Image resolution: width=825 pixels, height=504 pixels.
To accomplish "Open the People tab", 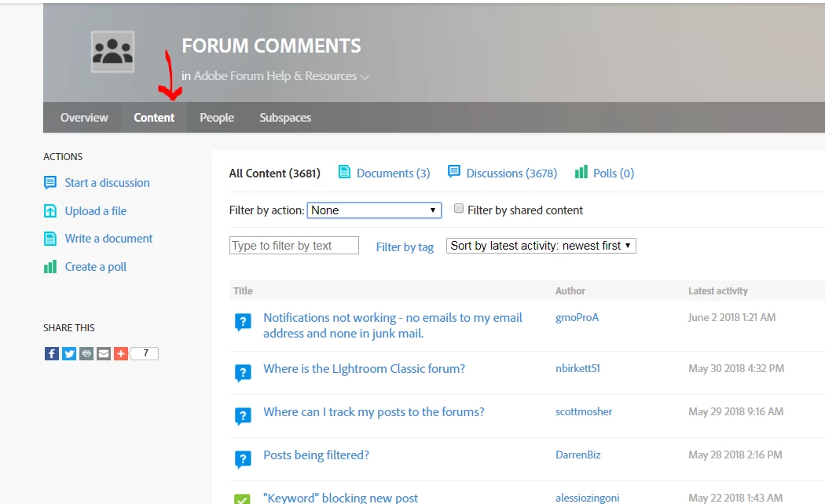I will click(217, 118).
